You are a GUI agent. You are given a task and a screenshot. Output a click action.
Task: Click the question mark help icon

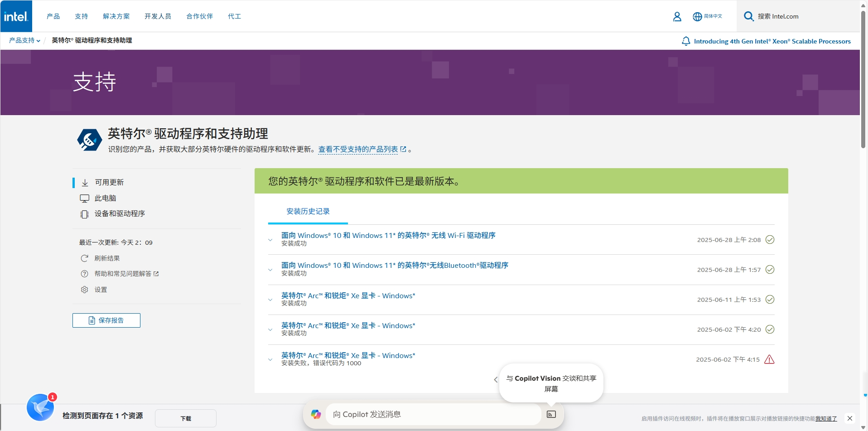tap(84, 274)
